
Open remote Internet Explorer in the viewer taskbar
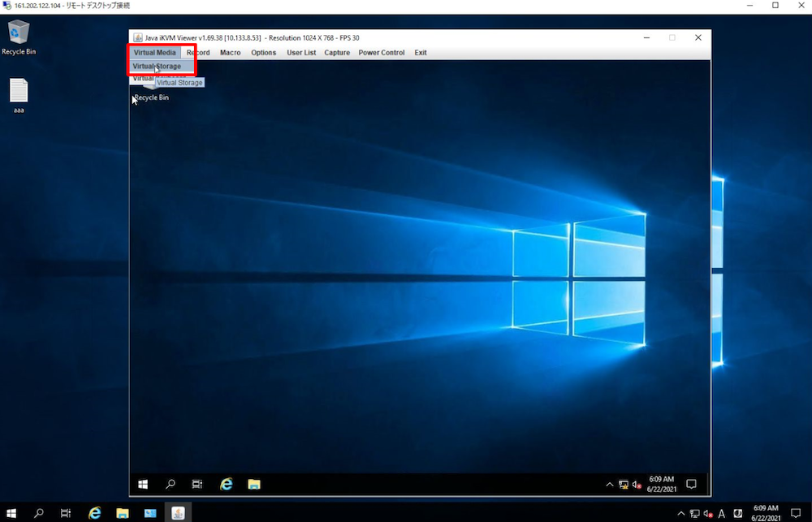tap(227, 484)
